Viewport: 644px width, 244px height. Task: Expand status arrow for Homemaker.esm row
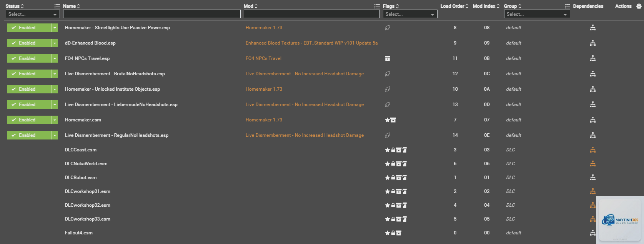click(x=55, y=120)
